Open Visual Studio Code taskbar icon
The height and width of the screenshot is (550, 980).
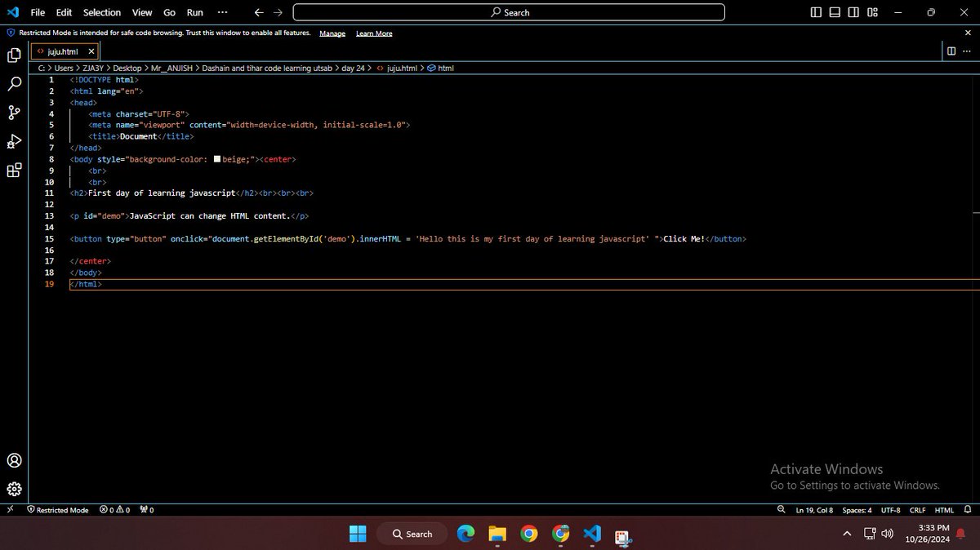[592, 534]
